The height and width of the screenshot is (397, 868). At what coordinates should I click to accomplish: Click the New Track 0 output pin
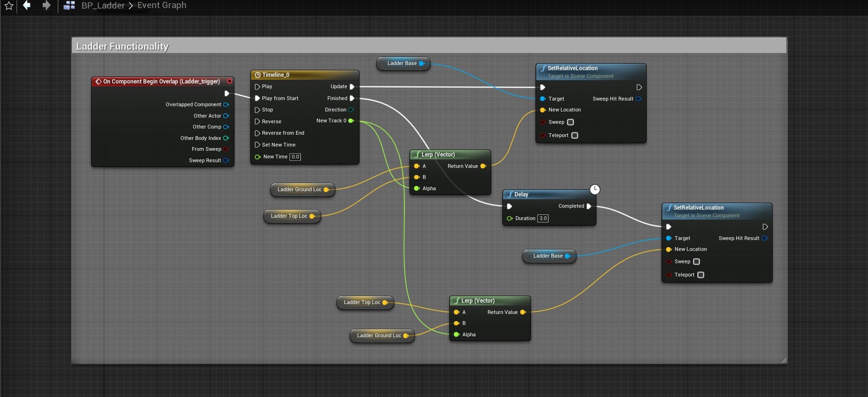coord(351,121)
